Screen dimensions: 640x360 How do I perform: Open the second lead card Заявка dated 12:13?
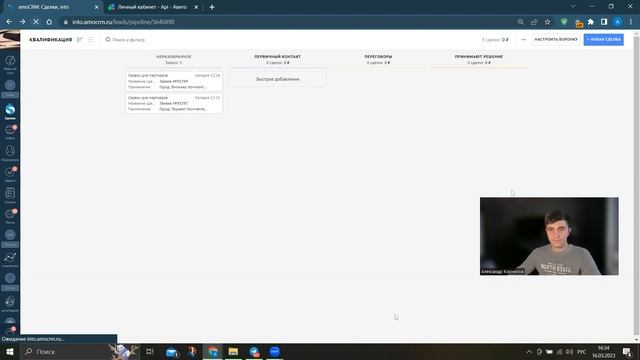[x=174, y=103]
